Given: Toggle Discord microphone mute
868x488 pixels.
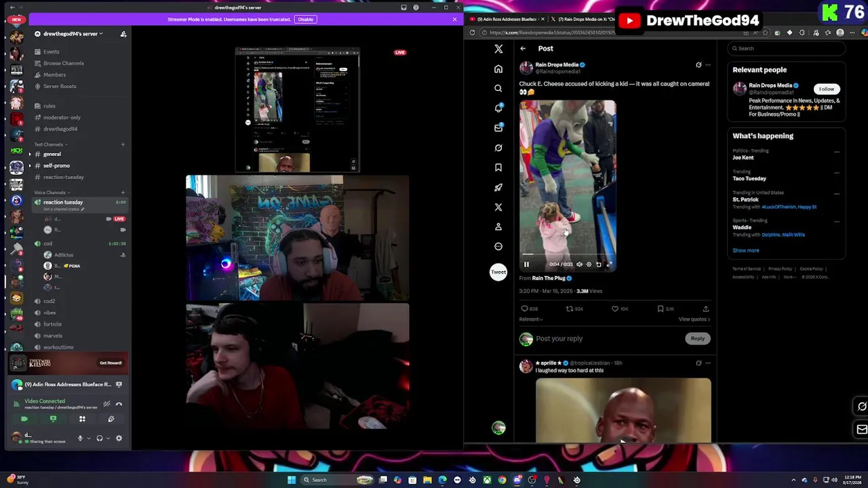Looking at the screenshot, I should pos(80,438).
